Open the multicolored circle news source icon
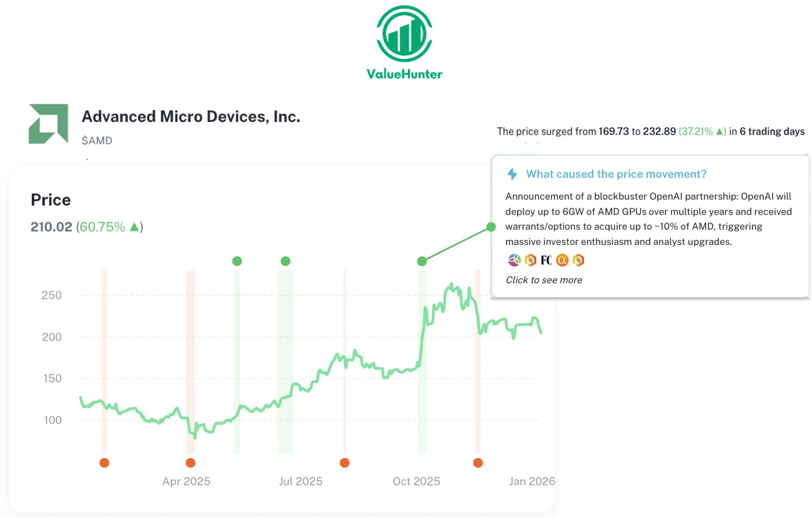 coord(514,260)
